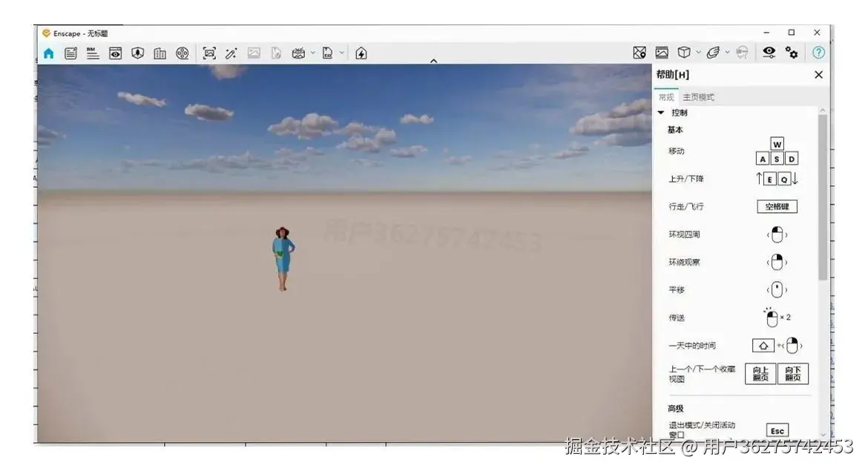868x471 pixels.
Task: Expand the wing navigation mode dropdown
Action: tap(727, 53)
